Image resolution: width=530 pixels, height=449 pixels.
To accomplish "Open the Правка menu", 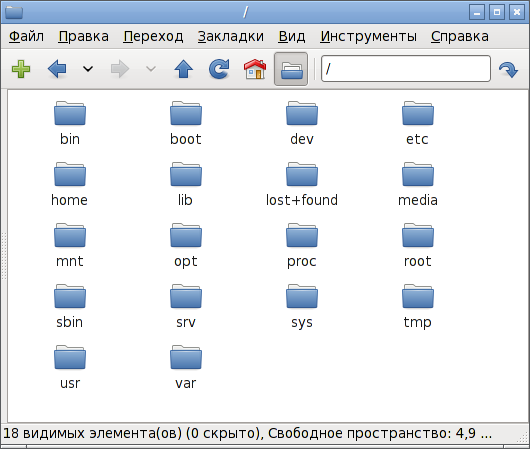I will tap(83, 36).
